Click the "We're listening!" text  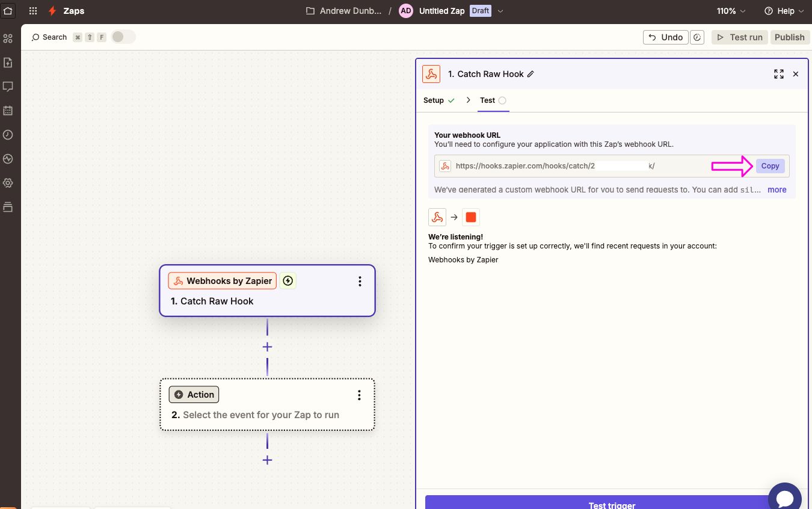point(455,237)
